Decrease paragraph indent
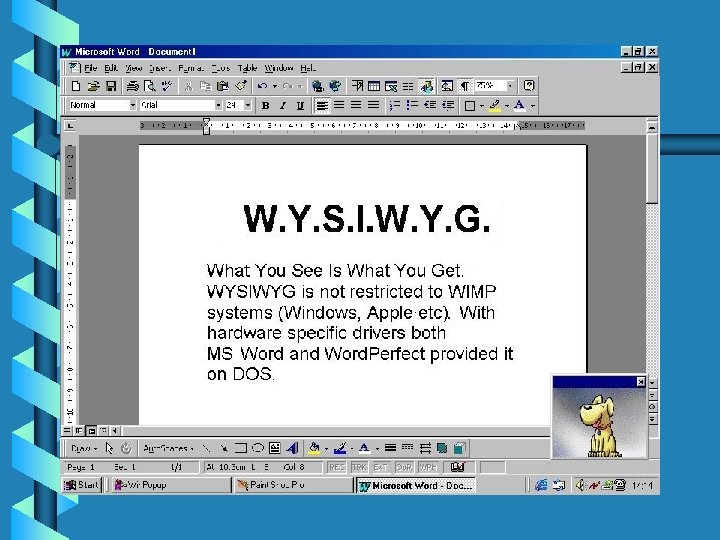720x540 pixels. 430,106
